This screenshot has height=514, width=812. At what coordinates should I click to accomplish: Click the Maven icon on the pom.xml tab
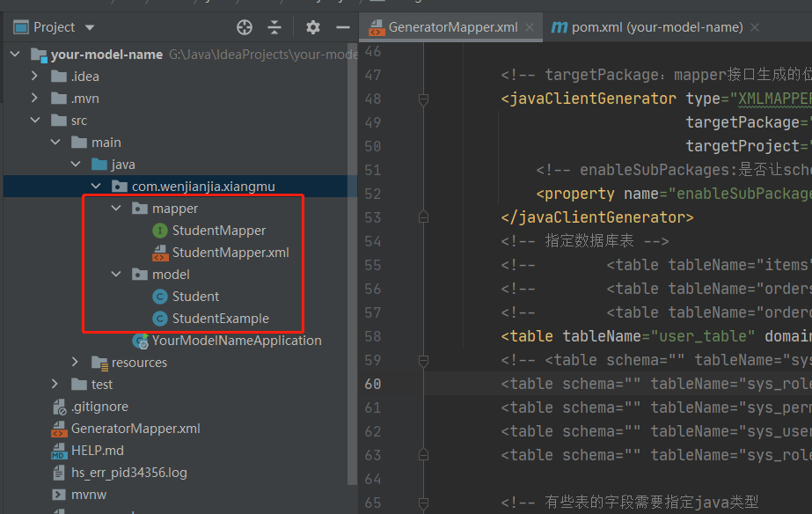coord(560,27)
